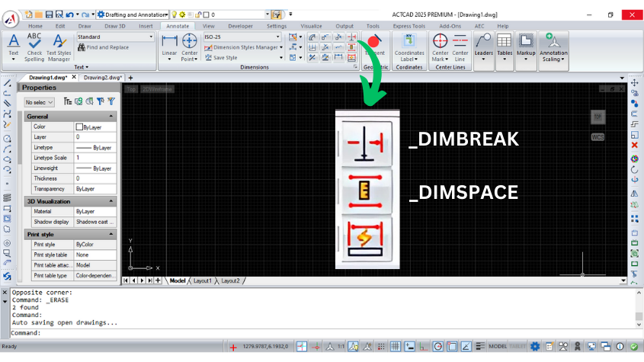Click Save Style button
644x362 pixels.
point(221,57)
